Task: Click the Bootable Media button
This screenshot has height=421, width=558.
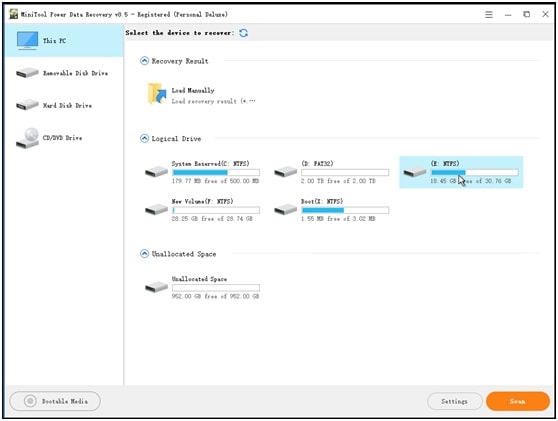Action: [55, 401]
